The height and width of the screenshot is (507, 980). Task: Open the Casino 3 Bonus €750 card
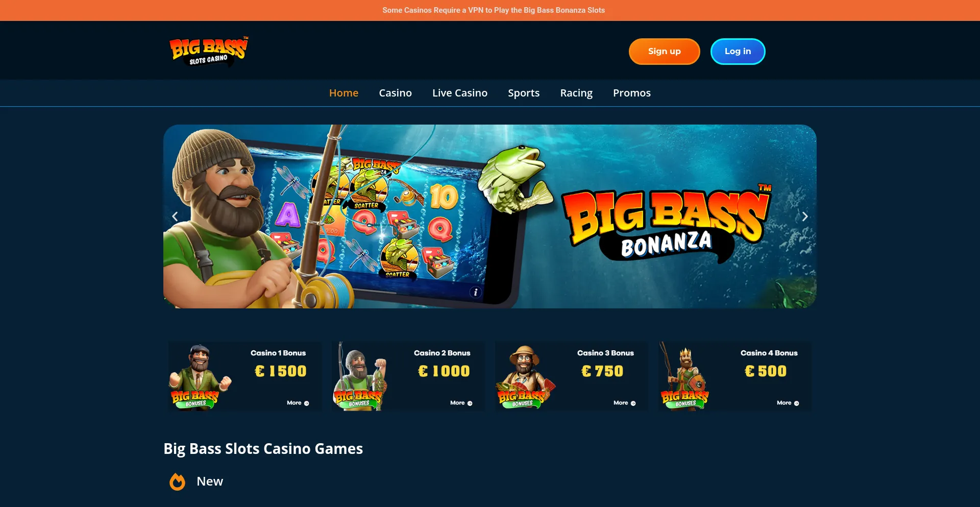[x=572, y=376]
